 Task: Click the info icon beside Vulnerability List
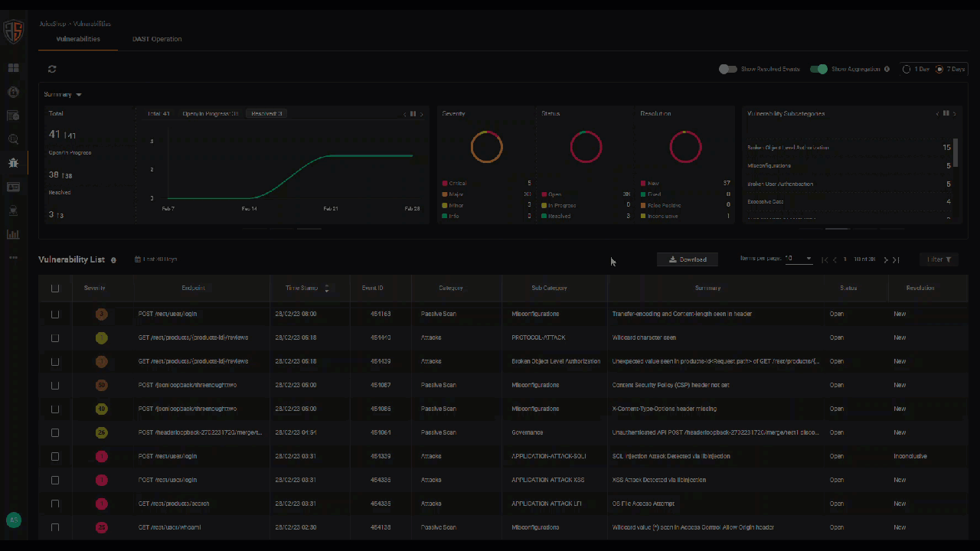coord(113,260)
